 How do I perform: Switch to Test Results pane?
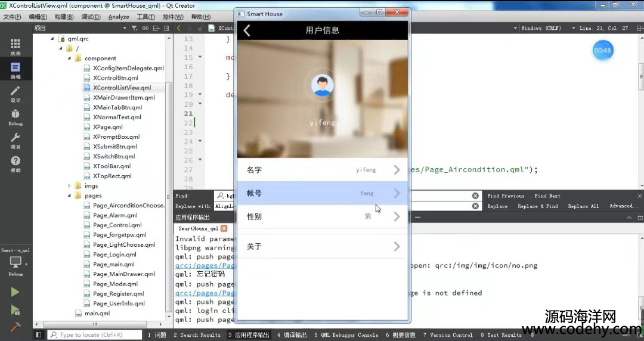[x=501, y=335]
